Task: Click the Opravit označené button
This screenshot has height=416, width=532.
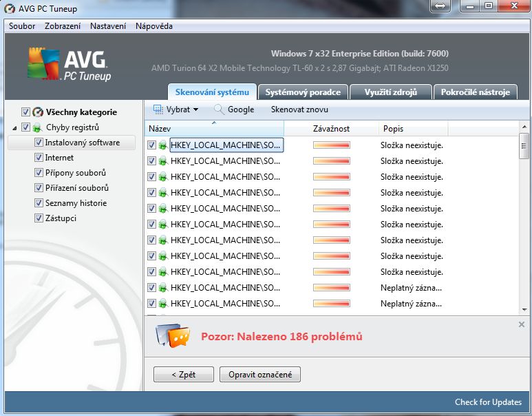Action: [260, 375]
